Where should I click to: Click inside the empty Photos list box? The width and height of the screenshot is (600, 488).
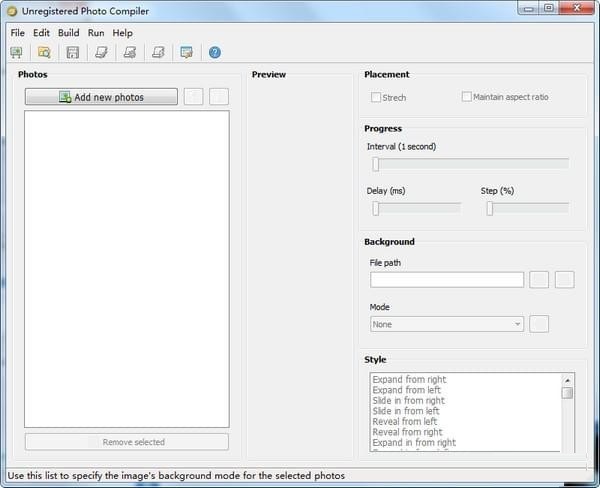[x=127, y=269]
